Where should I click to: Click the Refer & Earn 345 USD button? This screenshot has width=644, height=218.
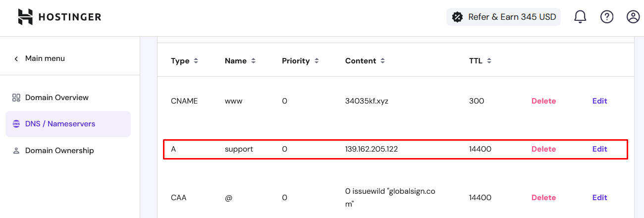click(x=512, y=17)
